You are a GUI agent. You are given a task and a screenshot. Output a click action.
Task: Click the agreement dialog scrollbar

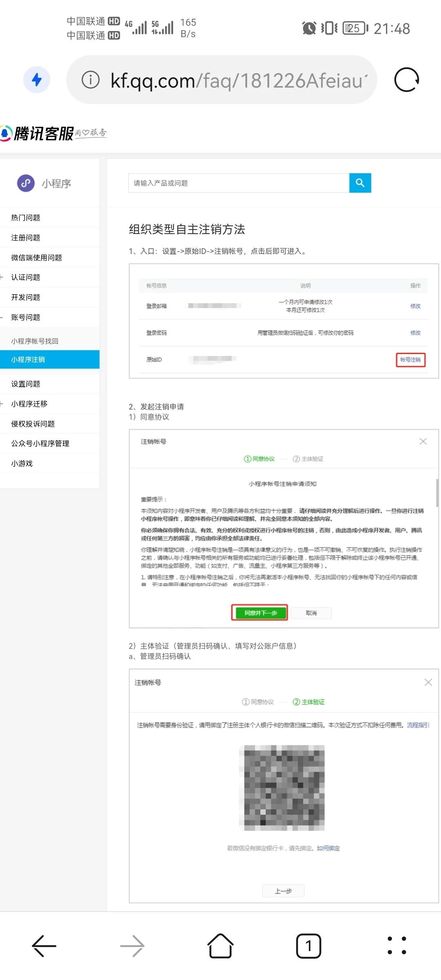tap(437, 493)
